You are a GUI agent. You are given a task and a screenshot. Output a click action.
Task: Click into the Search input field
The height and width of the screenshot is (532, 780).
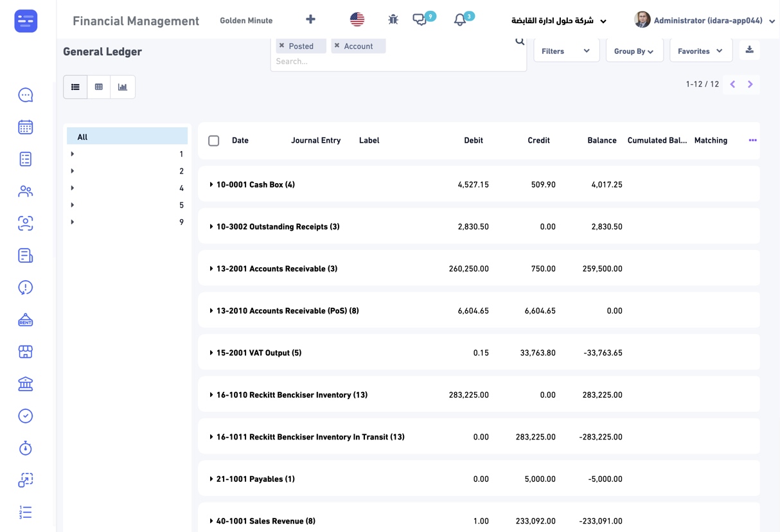tap(392, 62)
